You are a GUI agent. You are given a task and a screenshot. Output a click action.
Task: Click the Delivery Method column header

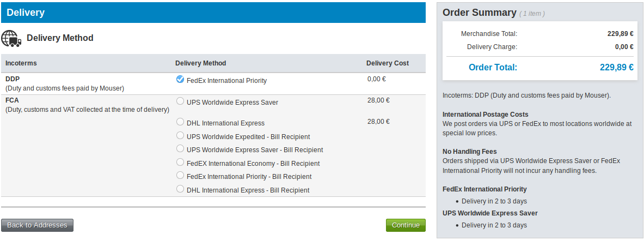(200, 63)
